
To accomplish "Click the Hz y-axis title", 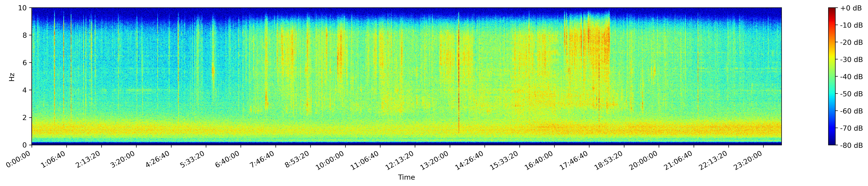I will click(12, 76).
